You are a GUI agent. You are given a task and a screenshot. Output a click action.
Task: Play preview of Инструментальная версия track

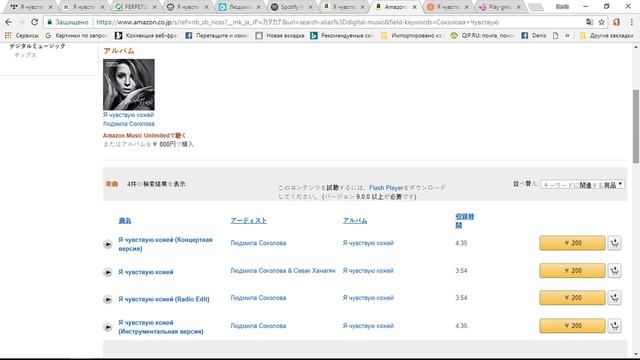pyautogui.click(x=108, y=327)
